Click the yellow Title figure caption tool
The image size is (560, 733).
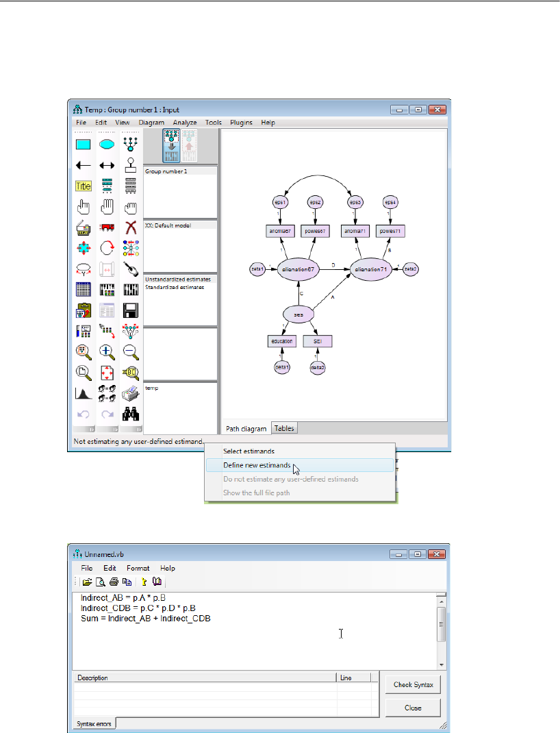click(83, 186)
